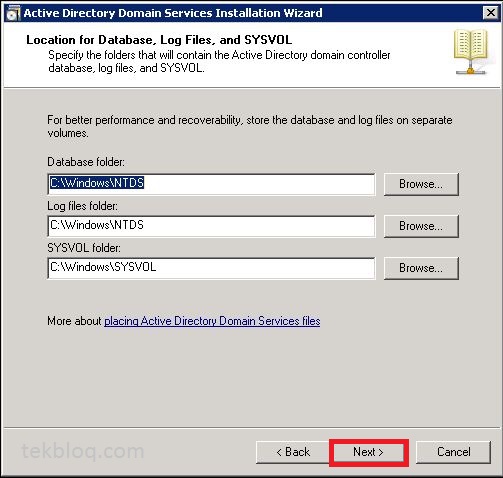
Task: Close the Installation Wizard window
Action: tap(491, 13)
